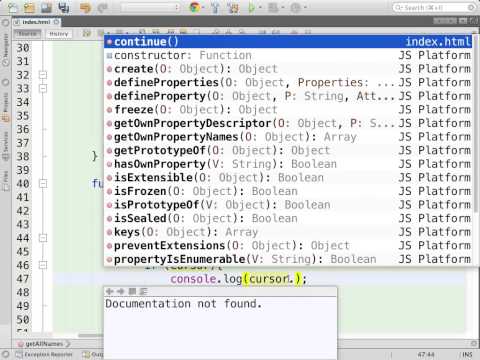
Task: Select the continue() completion item
Action: coord(288,42)
